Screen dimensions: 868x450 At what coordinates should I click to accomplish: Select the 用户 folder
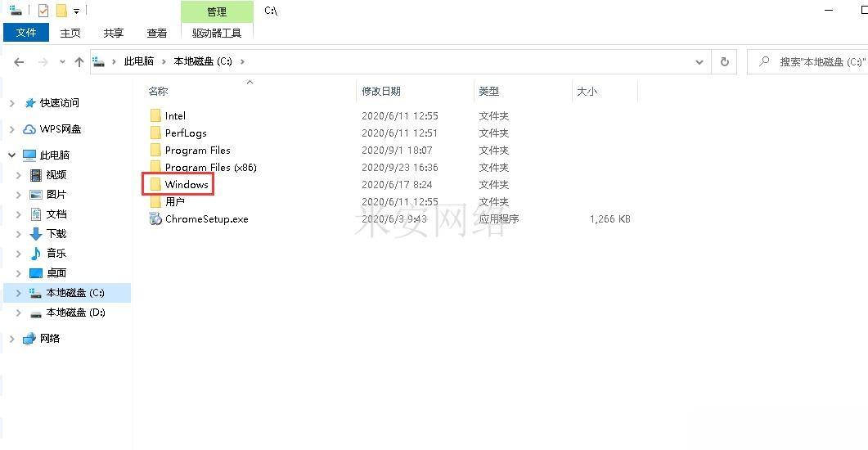(x=175, y=201)
